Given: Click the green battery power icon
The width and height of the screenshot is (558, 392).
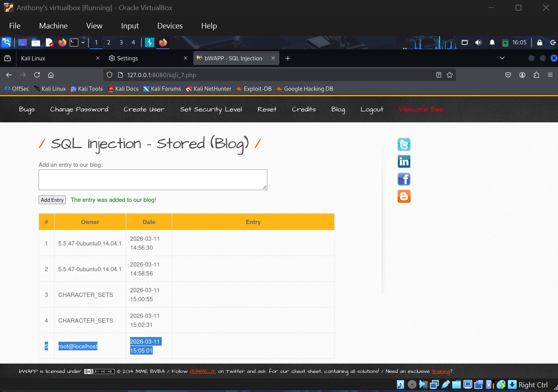Looking at the screenshot, I should [x=505, y=42].
